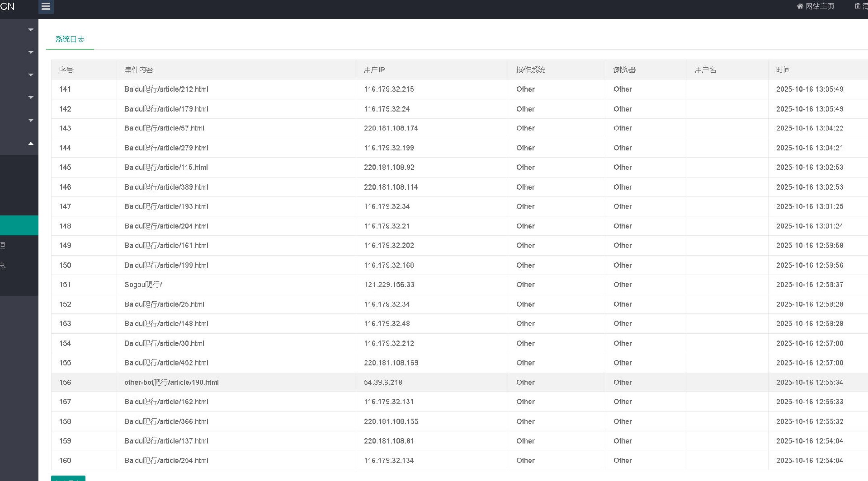Select the highlighted green sidebar menu item

coord(19,225)
